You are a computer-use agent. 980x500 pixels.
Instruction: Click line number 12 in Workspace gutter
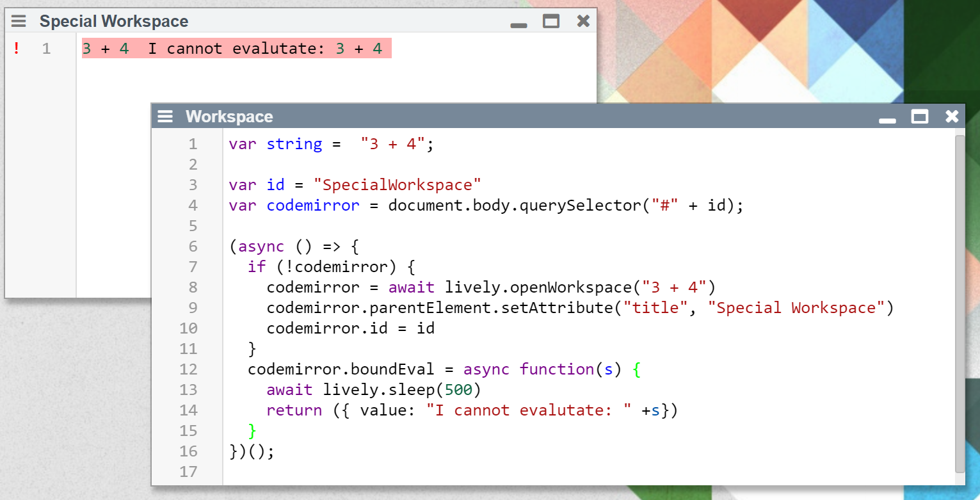189,369
